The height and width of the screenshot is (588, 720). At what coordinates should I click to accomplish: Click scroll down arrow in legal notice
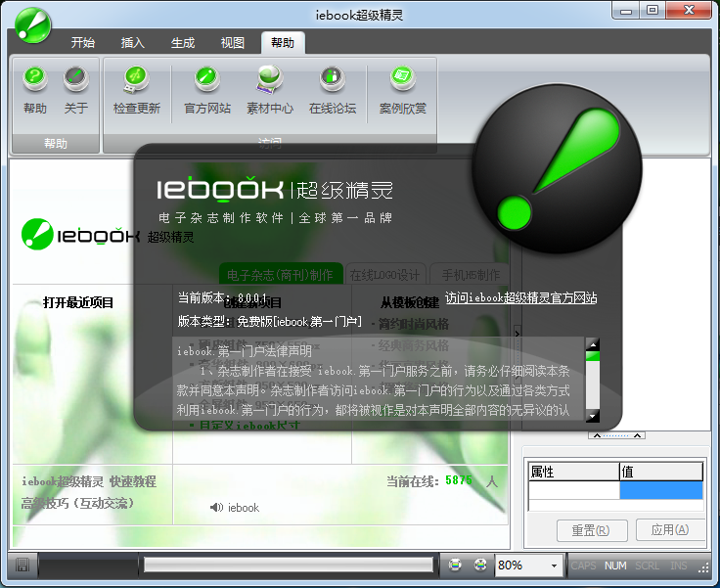tap(593, 416)
